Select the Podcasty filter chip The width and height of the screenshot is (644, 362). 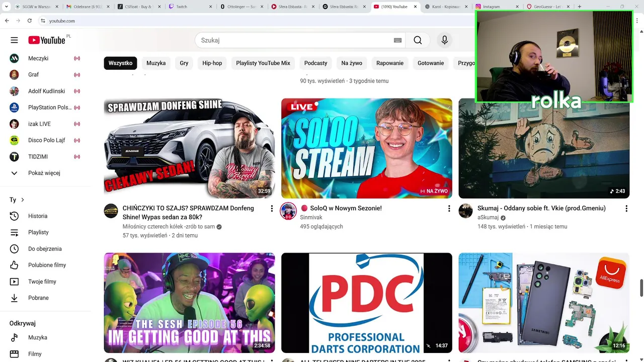[x=316, y=63]
